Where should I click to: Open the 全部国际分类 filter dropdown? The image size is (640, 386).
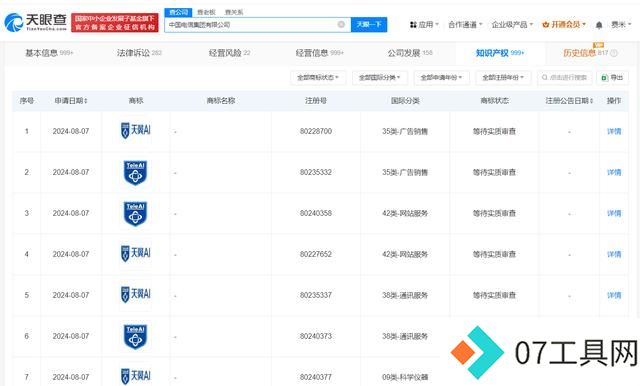tap(380, 78)
